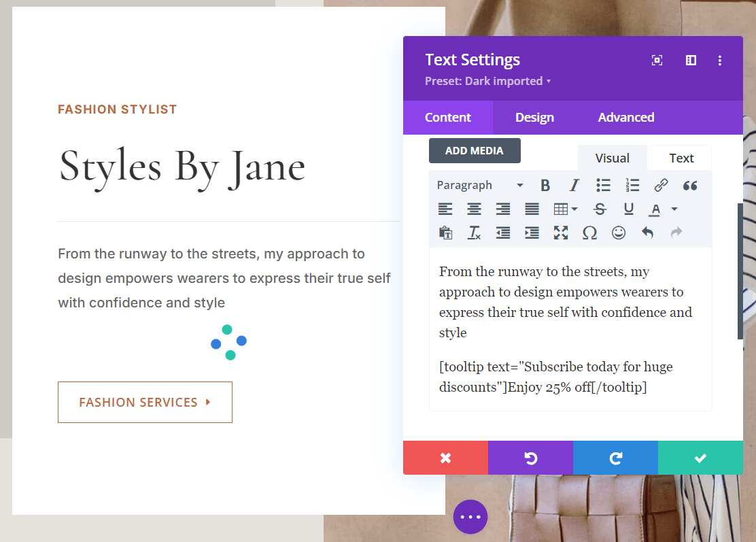Viewport: 756px width, 542px height.
Task: Discard changes with the red X button
Action: click(445, 458)
